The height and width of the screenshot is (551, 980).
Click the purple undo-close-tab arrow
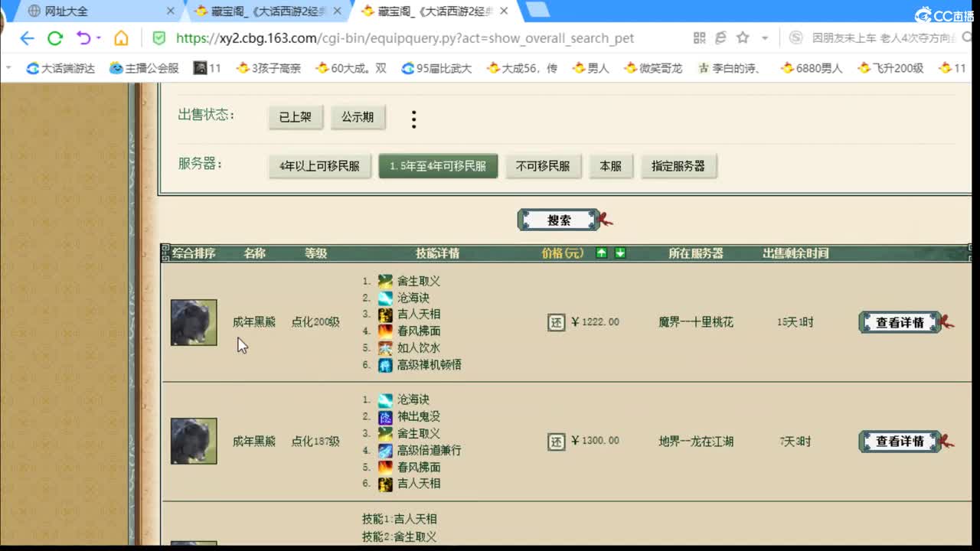pos(83,38)
